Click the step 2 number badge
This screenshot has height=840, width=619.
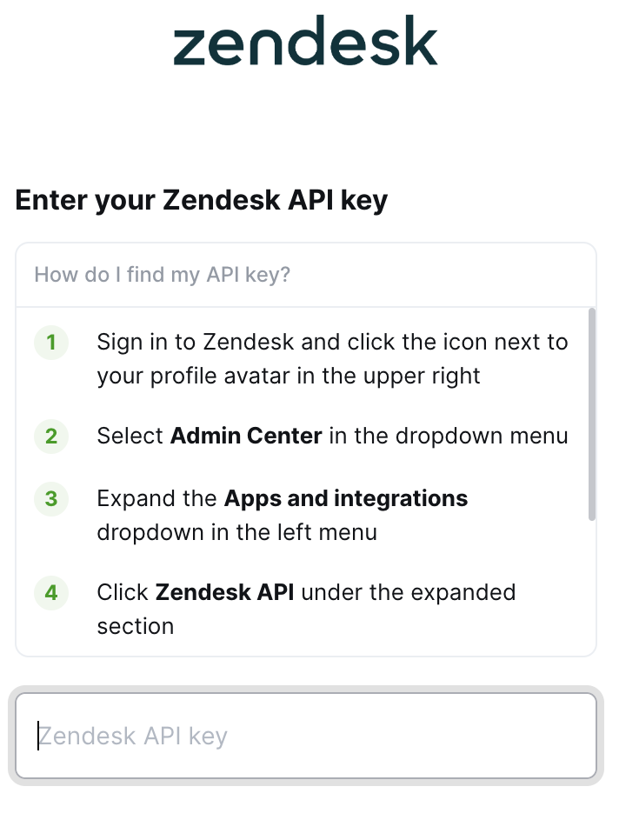tap(51, 436)
